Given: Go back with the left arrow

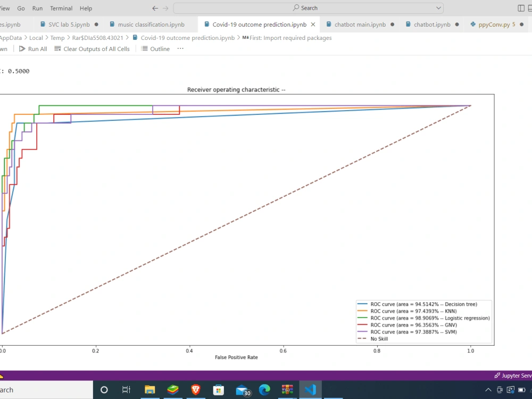Looking at the screenshot, I should pyautogui.click(x=155, y=8).
